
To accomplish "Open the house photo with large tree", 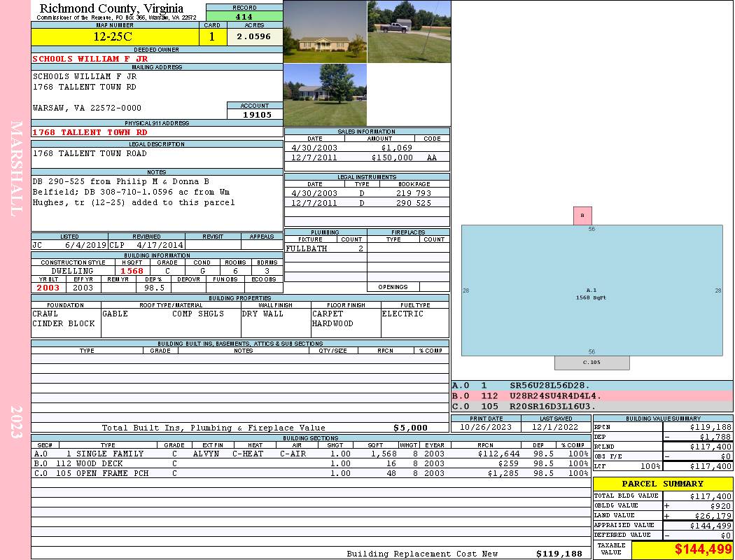I will tap(325, 95).
